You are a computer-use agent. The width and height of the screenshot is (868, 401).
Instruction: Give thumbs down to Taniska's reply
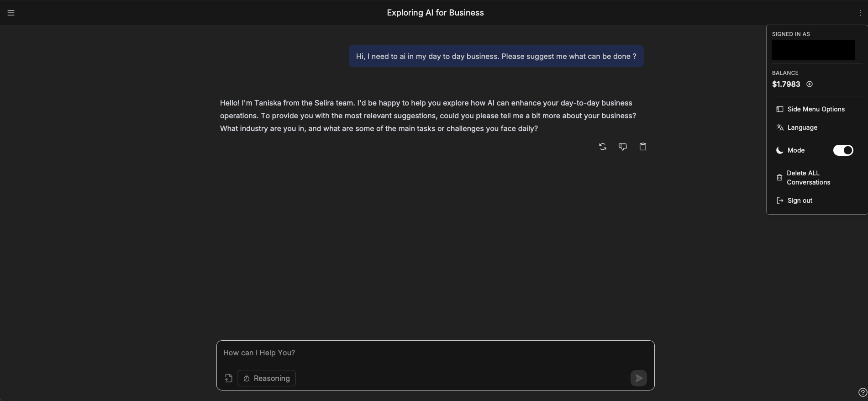pos(622,147)
